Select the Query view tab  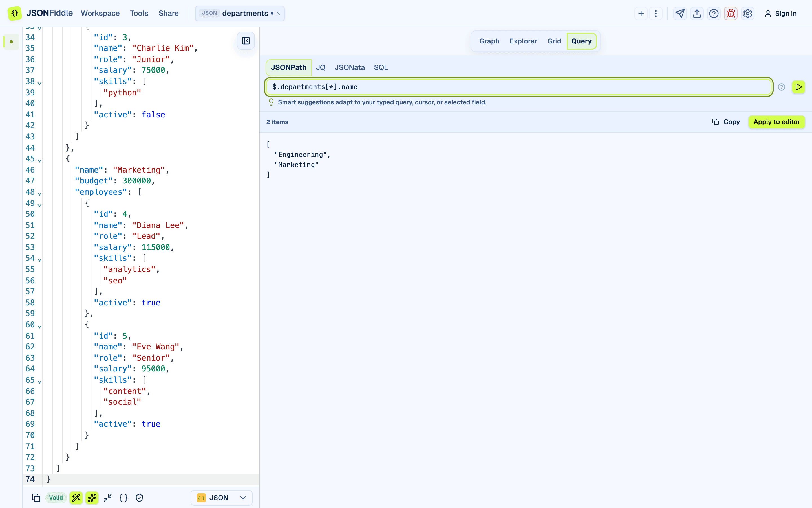coord(581,41)
